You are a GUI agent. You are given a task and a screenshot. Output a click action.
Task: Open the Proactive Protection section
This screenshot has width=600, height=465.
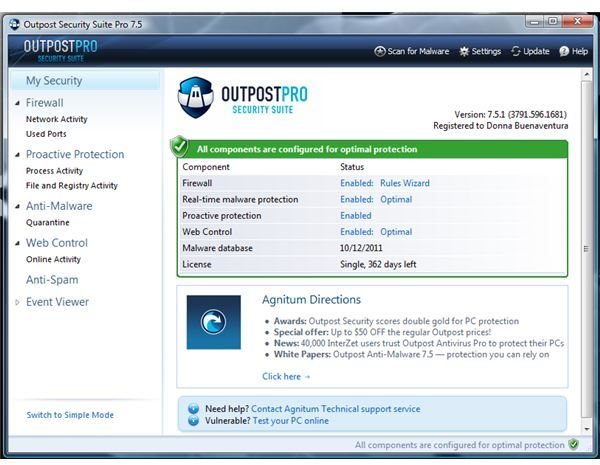tap(75, 154)
